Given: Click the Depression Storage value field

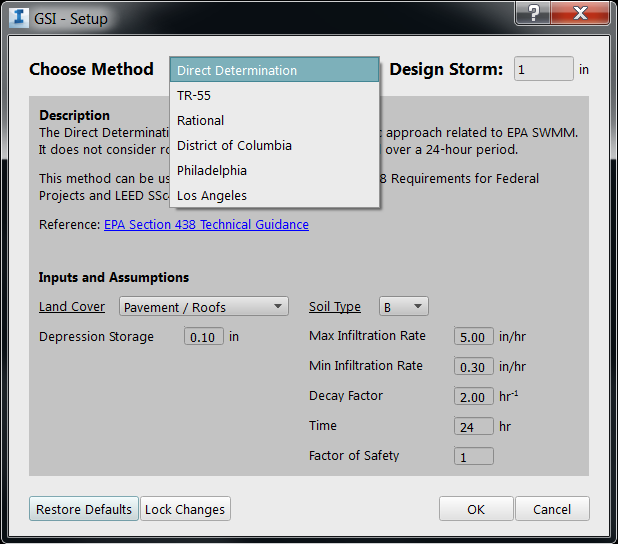Looking at the screenshot, I should (204, 337).
